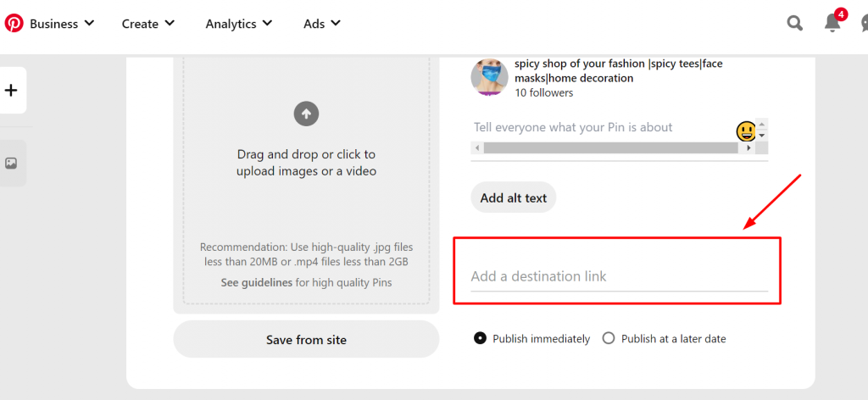The image size is (868, 400).
Task: Click the upload arrow circle icon
Action: point(306,113)
